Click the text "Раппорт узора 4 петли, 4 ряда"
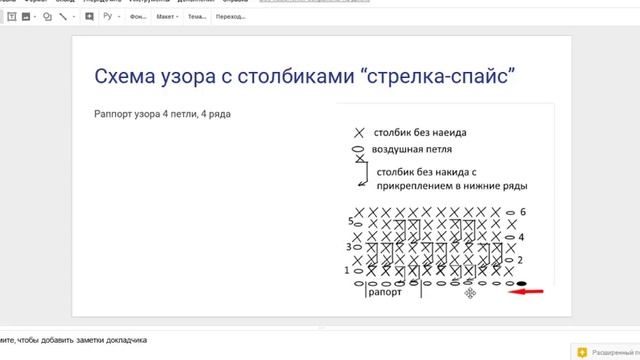 tap(162, 114)
